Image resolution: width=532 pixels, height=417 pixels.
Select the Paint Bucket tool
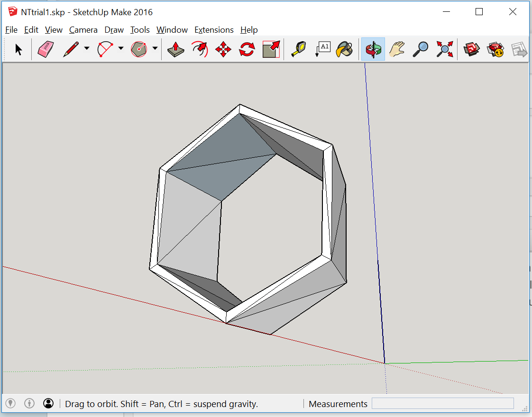click(344, 49)
